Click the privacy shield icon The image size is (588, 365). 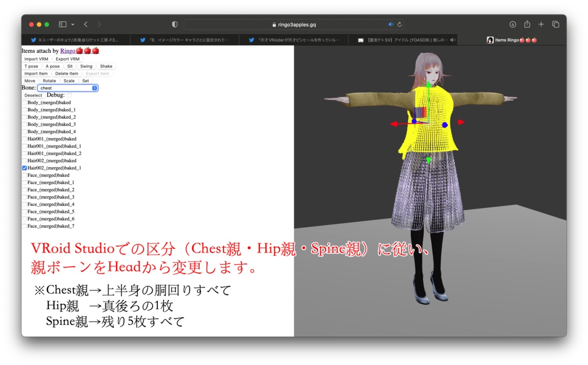[x=174, y=24]
